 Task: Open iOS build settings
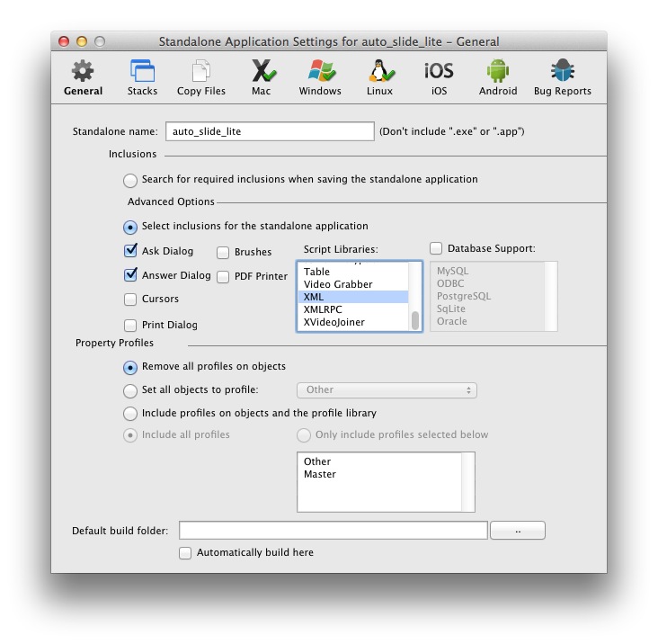tap(439, 78)
